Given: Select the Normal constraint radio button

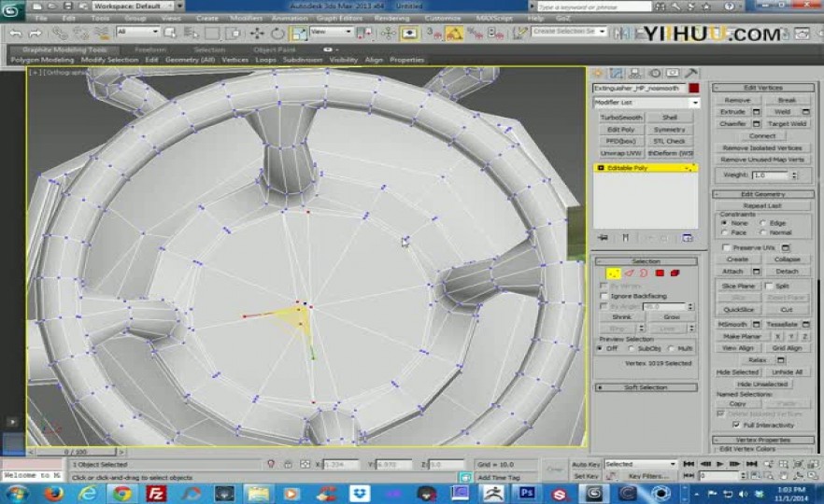Looking at the screenshot, I should pyautogui.click(x=763, y=232).
